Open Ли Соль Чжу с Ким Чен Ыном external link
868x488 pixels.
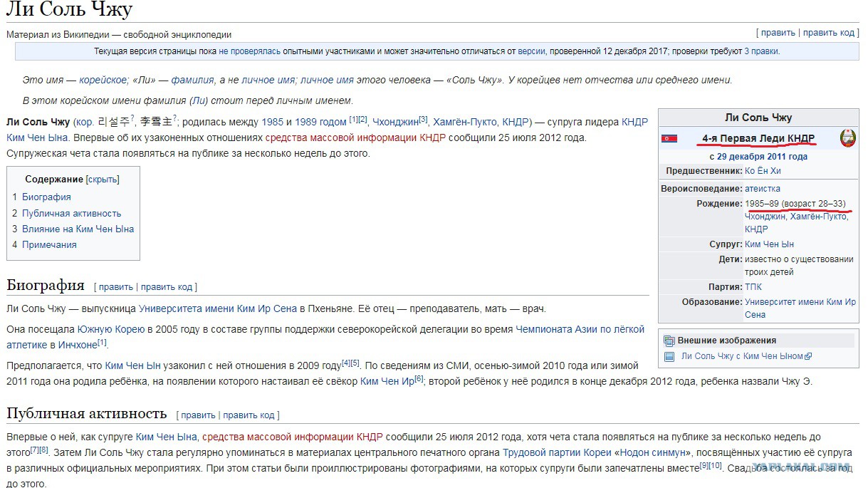(742, 356)
